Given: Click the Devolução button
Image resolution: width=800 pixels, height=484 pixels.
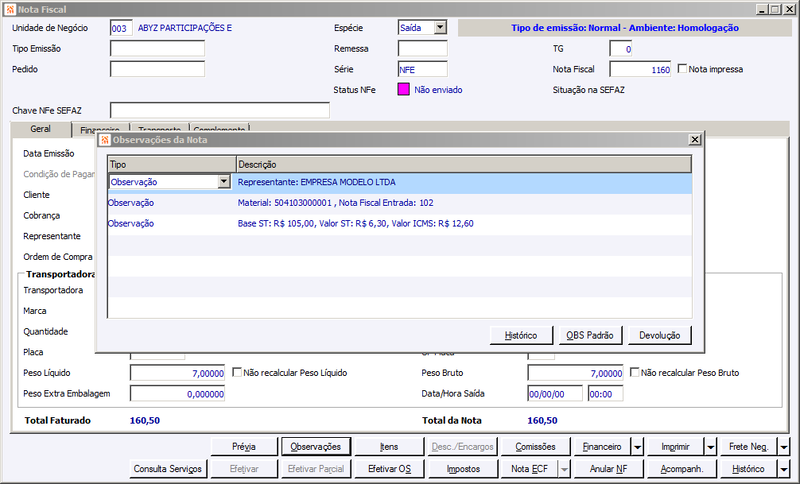Looking at the screenshot, I should (x=660, y=335).
